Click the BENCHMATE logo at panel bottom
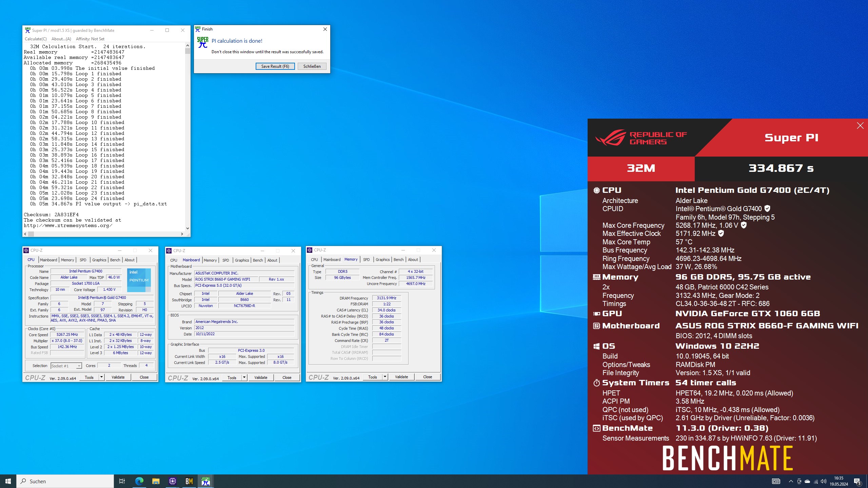The width and height of the screenshot is (868, 488). (727, 458)
